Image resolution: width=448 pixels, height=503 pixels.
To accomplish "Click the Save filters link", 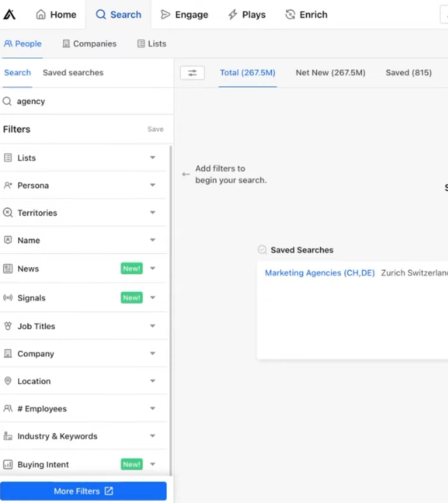I will point(156,129).
